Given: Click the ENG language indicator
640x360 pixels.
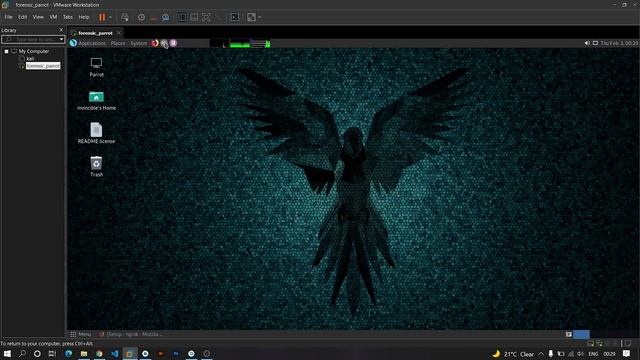Looking at the screenshot, I should (x=593, y=354).
